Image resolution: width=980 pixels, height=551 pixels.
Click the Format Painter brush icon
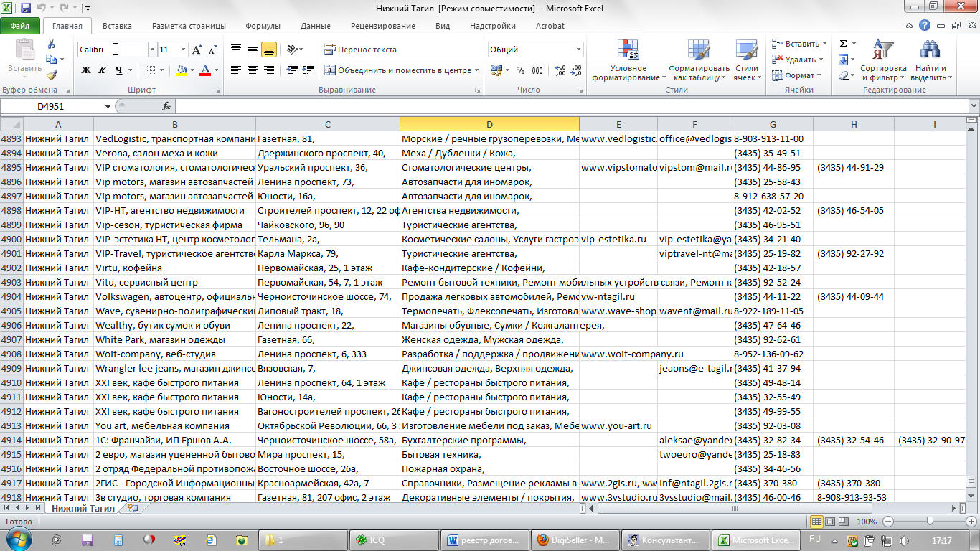tap(52, 75)
